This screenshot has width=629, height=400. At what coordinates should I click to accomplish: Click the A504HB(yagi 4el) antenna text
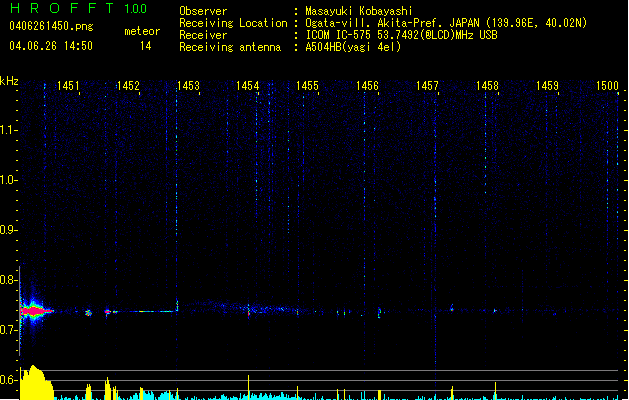[x=353, y=47]
